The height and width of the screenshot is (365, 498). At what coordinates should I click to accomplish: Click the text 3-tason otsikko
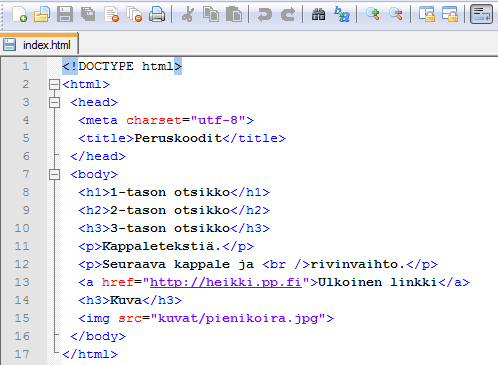pyautogui.click(x=170, y=228)
